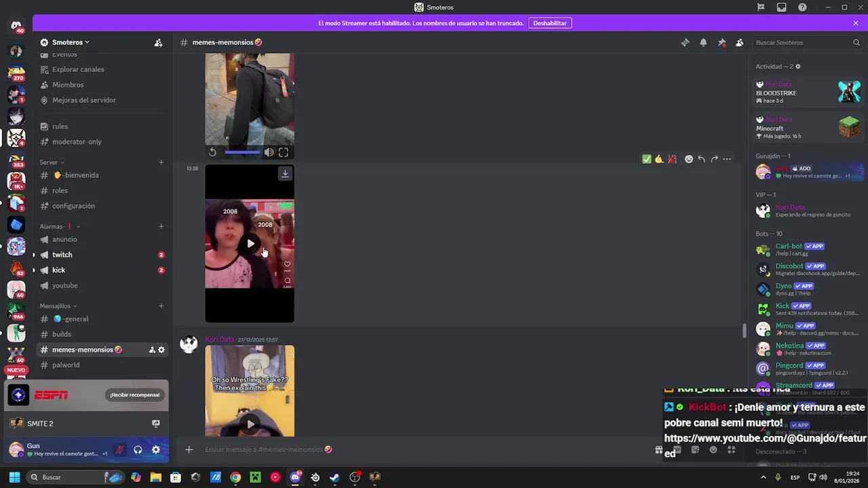Toggle deafen headphones in user panel
The width and height of the screenshot is (868, 488).
(x=138, y=449)
